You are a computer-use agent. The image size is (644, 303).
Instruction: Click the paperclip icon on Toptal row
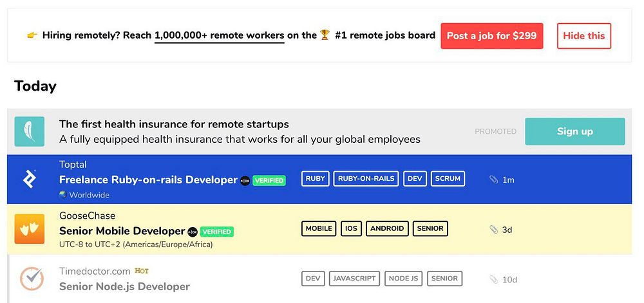pos(493,179)
